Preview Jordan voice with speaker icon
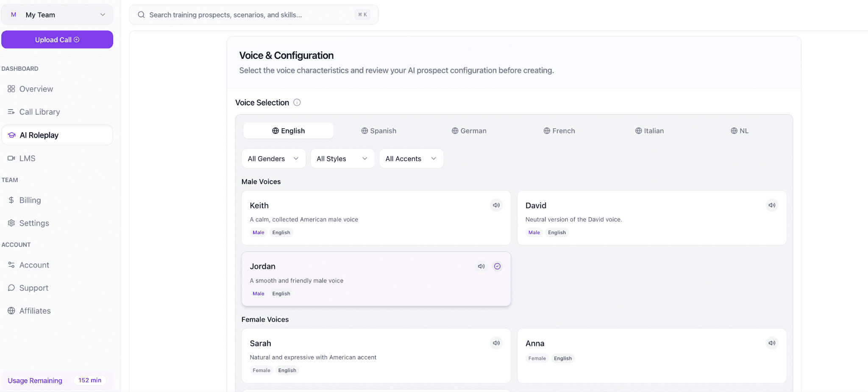 (x=481, y=266)
